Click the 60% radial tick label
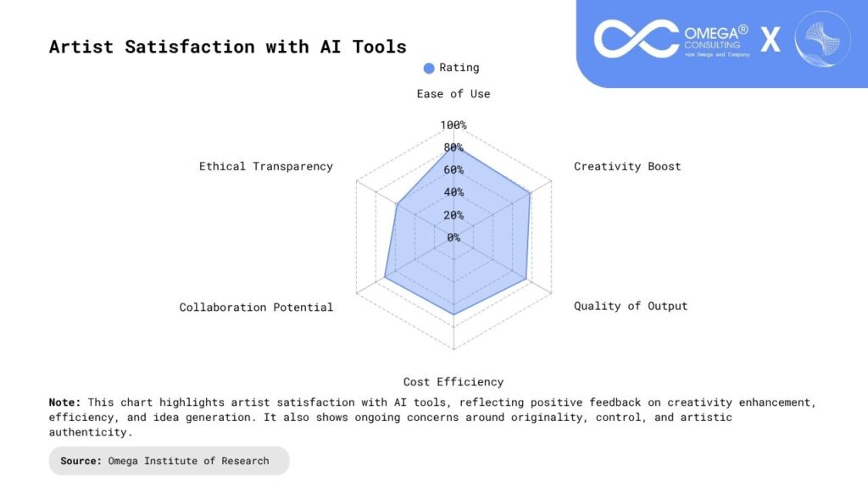868x488 pixels. (453, 170)
